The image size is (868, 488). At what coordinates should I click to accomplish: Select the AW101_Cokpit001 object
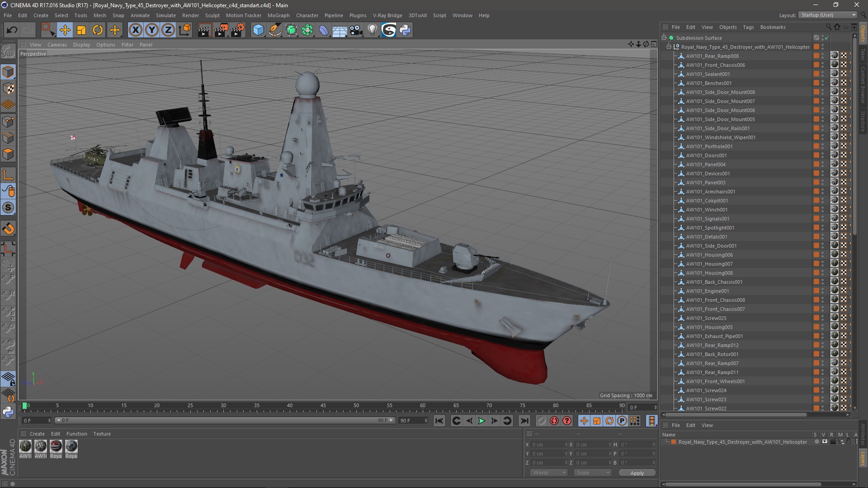pos(707,201)
